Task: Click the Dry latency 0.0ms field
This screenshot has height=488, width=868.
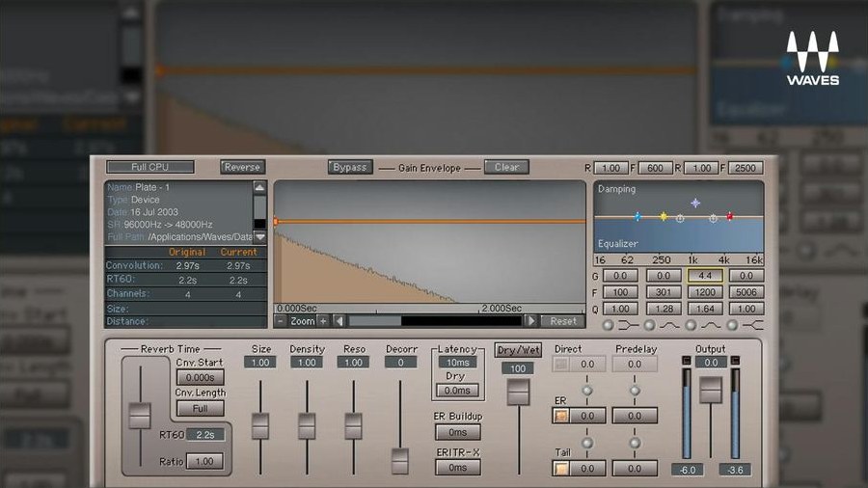Action: 457,391
